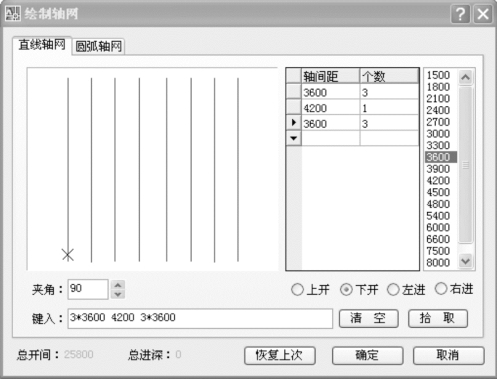497x379 pixels.
Task: Pick 1500 in the spacing list
Action: (438, 75)
